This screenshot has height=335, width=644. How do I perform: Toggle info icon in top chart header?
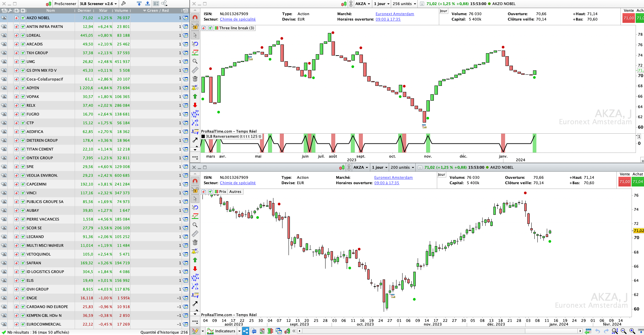(422, 4)
